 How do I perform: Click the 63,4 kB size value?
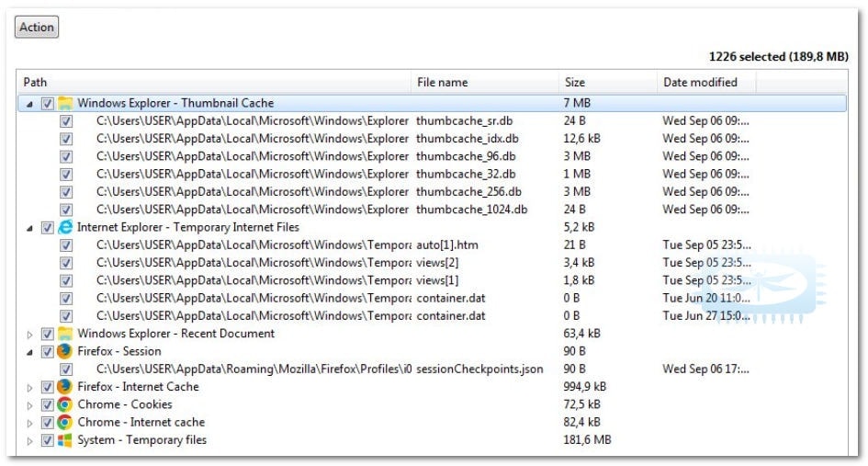coord(581,334)
